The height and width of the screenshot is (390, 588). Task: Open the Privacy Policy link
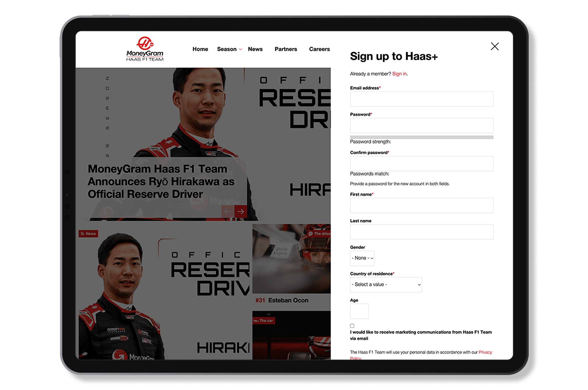(x=485, y=352)
